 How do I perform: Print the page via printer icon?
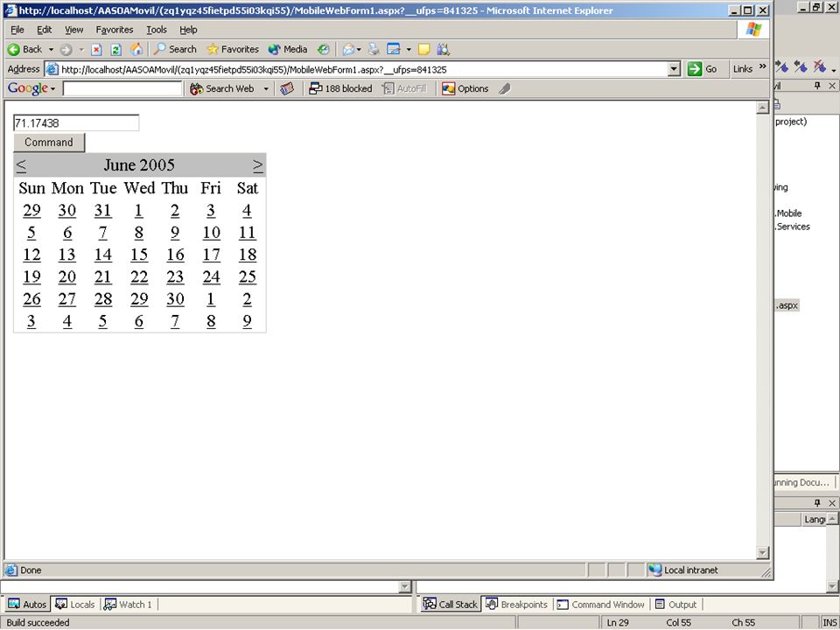point(374,50)
